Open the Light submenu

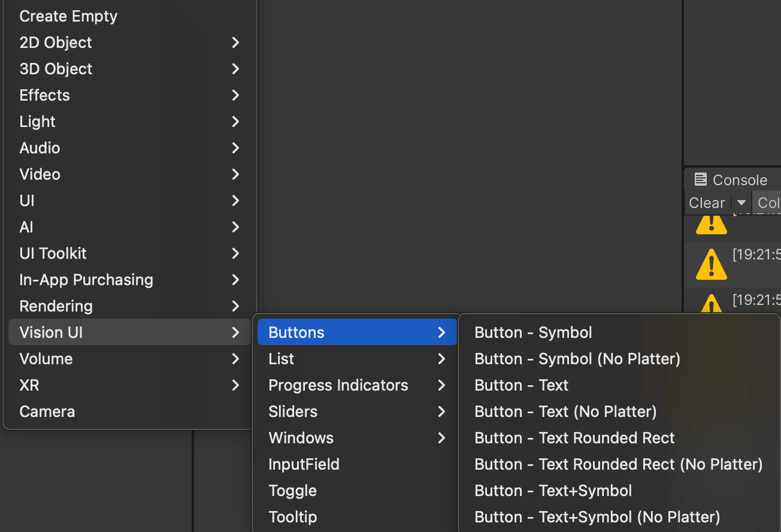point(129,122)
